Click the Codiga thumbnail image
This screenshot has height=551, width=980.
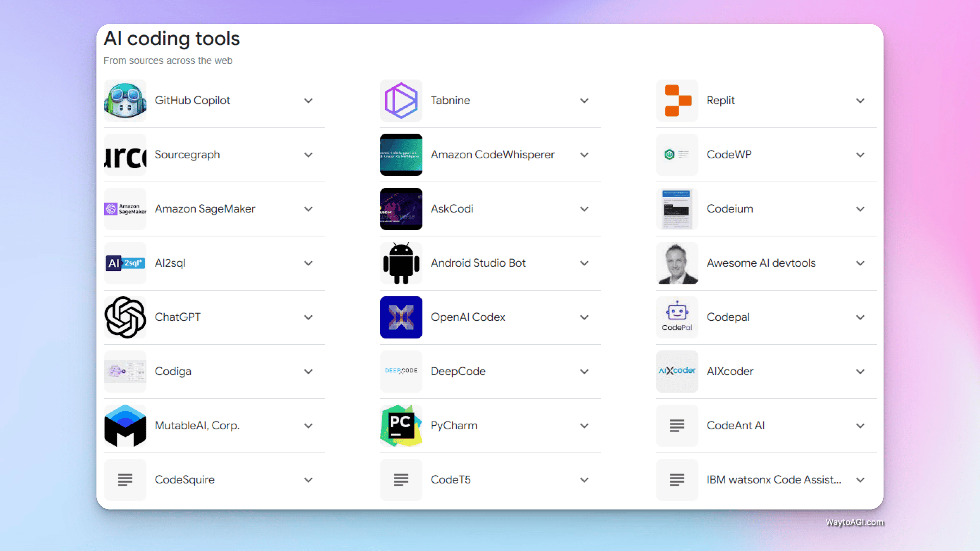(x=125, y=372)
